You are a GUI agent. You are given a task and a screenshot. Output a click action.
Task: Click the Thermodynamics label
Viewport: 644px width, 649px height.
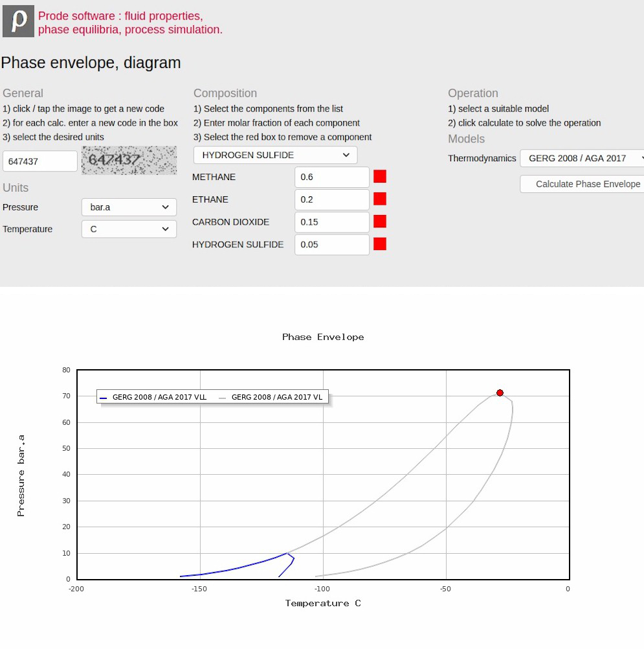[482, 159]
